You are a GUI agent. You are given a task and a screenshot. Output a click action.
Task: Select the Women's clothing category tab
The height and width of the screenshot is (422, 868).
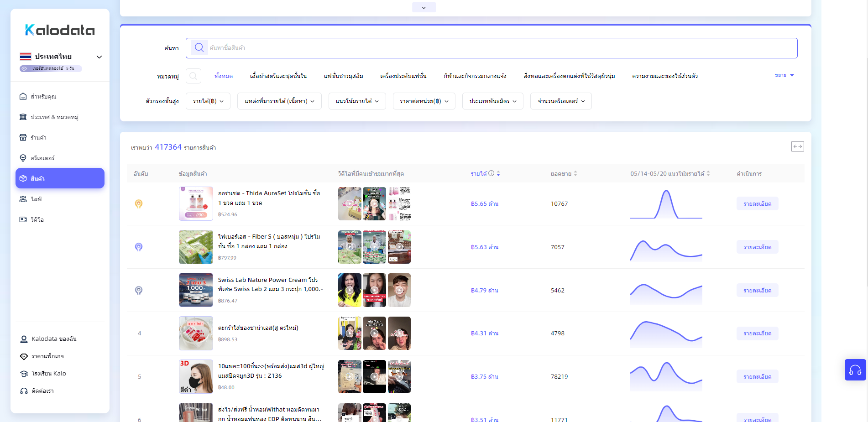click(x=278, y=76)
